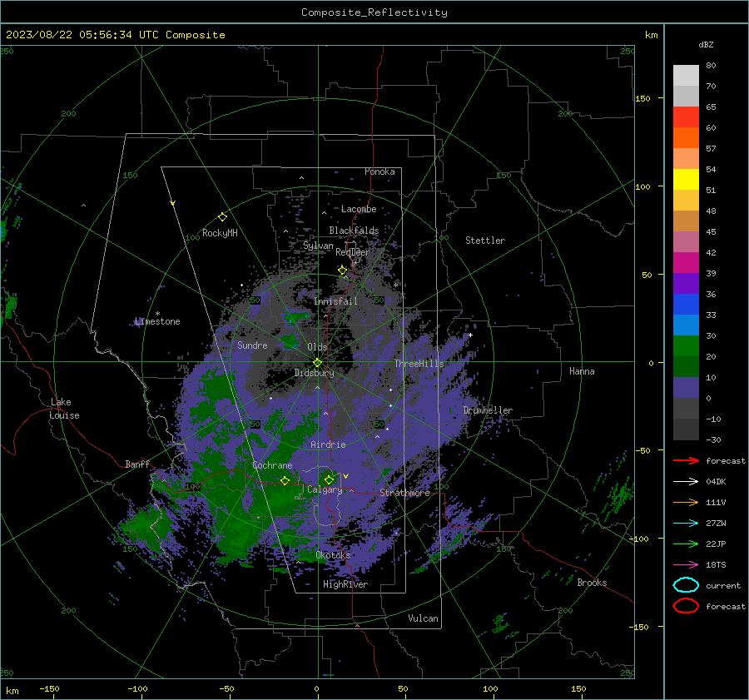Click the Innisfail city label
749x700 pixels.
tap(336, 301)
